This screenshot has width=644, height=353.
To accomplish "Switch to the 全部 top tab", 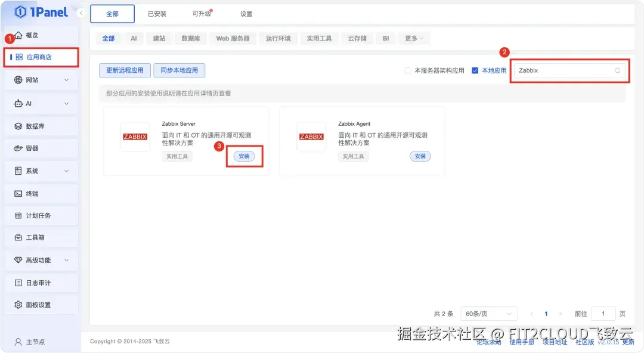I will click(x=112, y=14).
